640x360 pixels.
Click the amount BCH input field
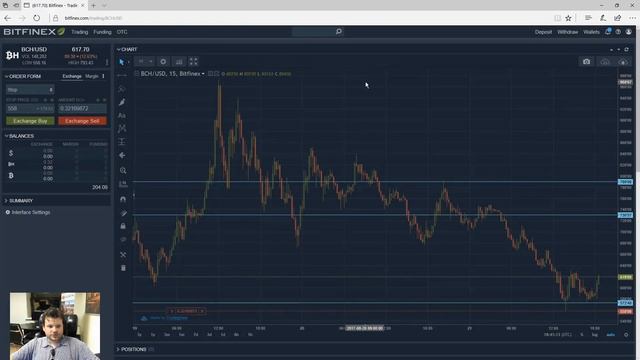(82, 109)
